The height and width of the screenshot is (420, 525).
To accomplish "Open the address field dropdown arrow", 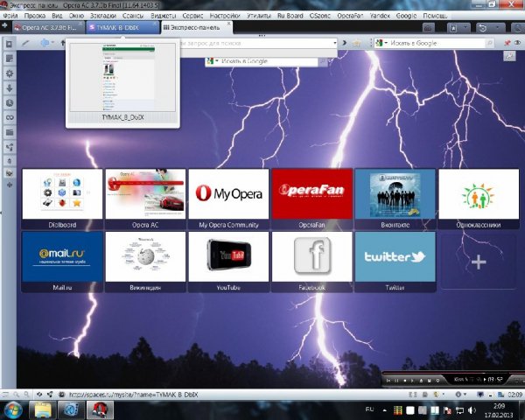I will point(335,43).
